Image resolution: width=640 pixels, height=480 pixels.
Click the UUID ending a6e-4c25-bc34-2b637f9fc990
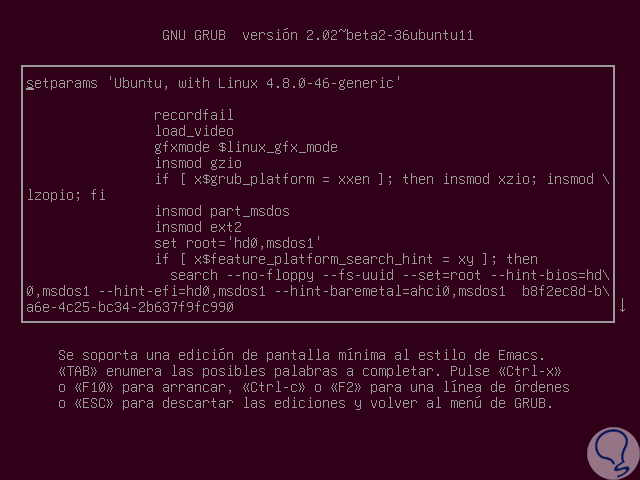130,307
